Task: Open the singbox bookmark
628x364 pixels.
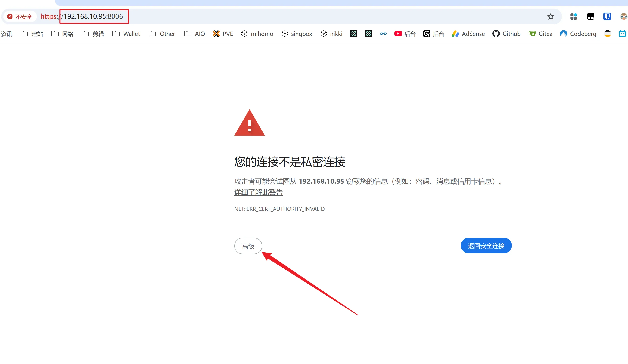Action: 297,34
